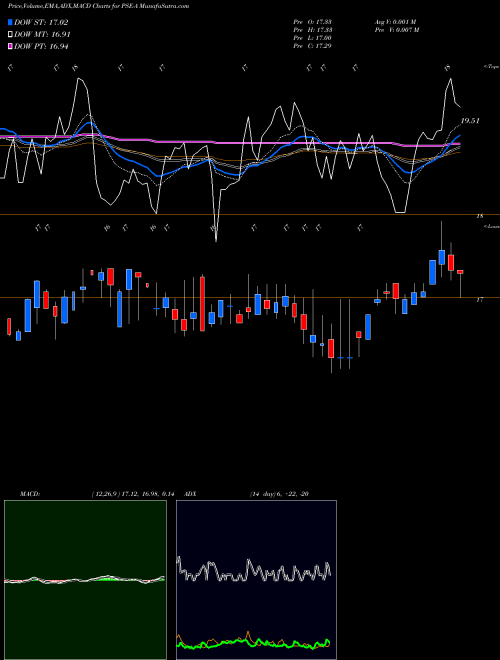Click the '<Tops' marker label at right edge
Viewport: 500px width, 660px height.
point(491,67)
